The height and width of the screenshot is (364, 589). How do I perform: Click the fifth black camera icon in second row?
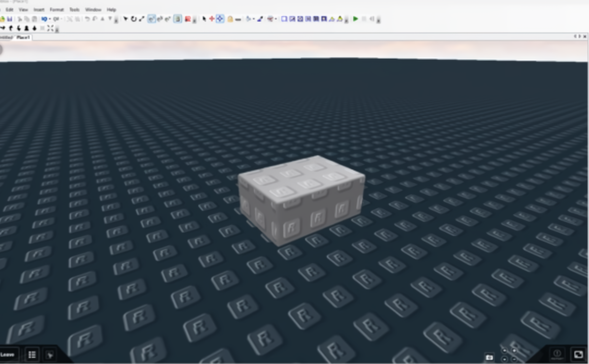pyautogui.click(x=35, y=28)
